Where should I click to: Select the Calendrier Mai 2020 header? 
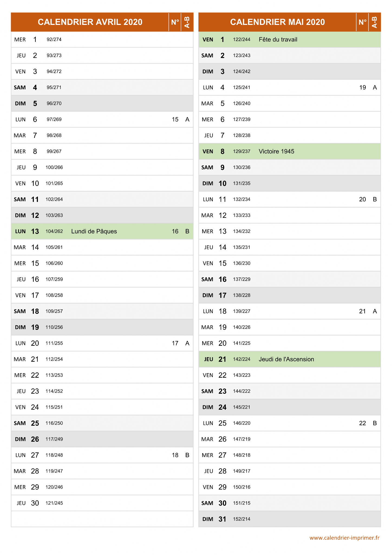pyautogui.click(x=277, y=22)
